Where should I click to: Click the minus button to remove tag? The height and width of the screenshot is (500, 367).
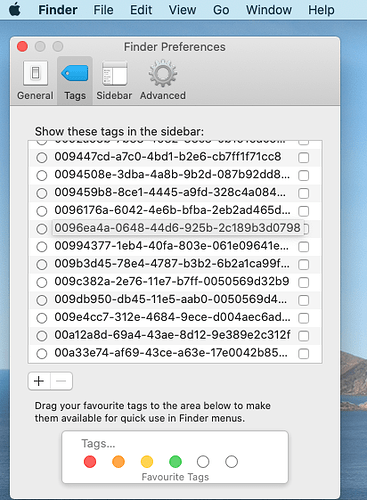click(x=61, y=381)
